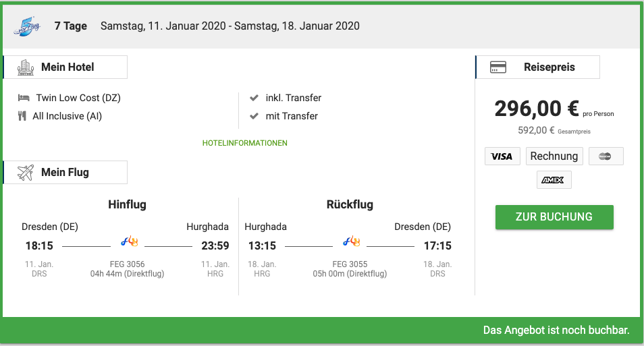The height and width of the screenshot is (346, 644).
Task: Click the Hinflug airline logo icon
Action: pyautogui.click(x=130, y=241)
